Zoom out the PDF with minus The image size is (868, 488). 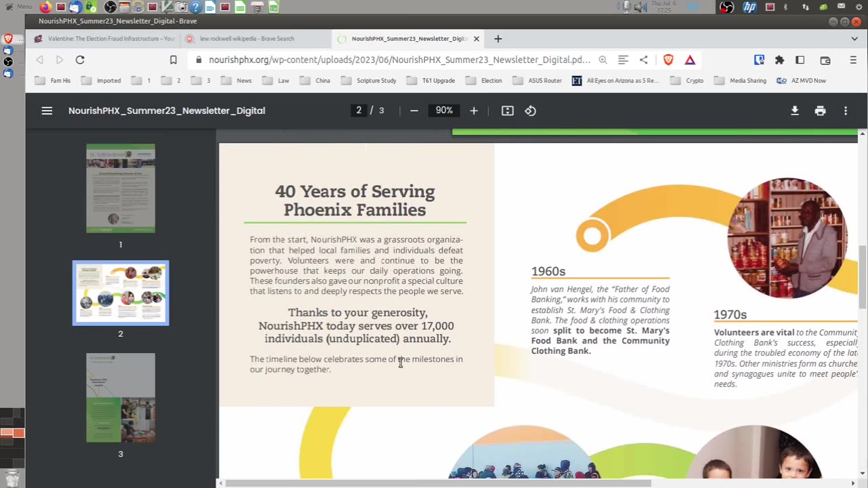click(x=414, y=110)
